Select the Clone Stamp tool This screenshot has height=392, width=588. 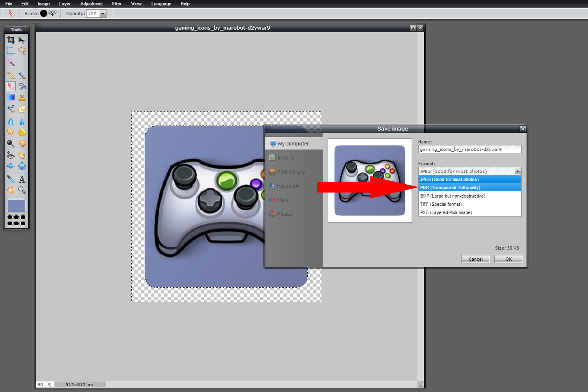pos(22,98)
